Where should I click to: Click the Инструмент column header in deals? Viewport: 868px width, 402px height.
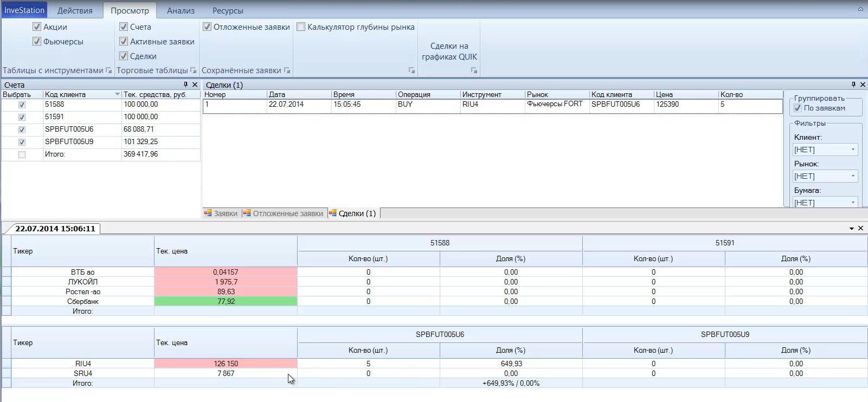[x=493, y=94]
